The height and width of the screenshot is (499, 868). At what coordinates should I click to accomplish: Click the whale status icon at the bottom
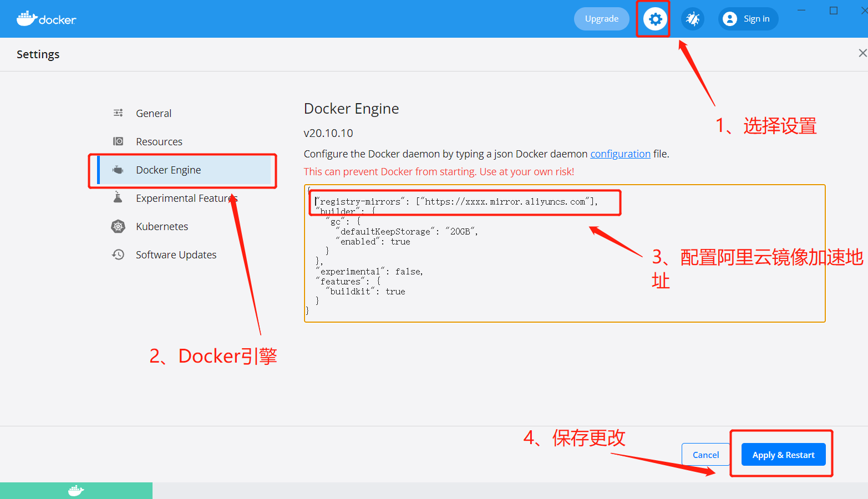pyautogui.click(x=76, y=491)
